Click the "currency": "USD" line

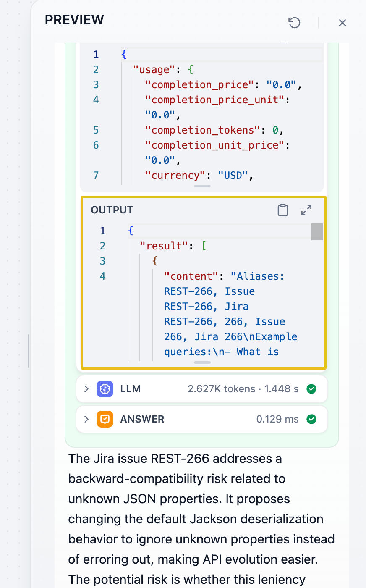pos(199,176)
